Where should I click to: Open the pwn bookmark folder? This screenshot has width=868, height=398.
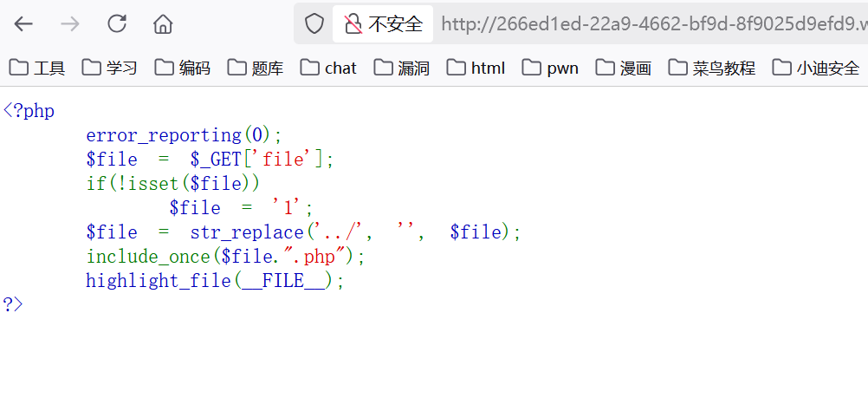click(x=550, y=68)
